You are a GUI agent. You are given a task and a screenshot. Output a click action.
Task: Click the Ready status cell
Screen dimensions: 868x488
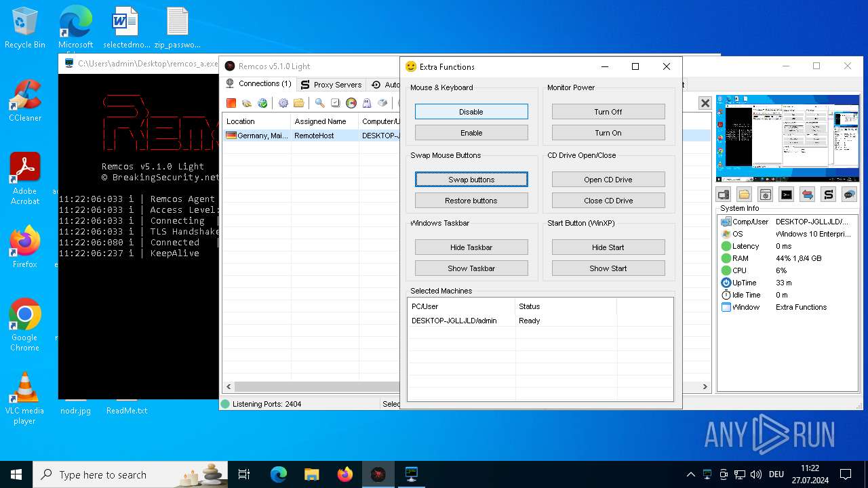click(530, 321)
